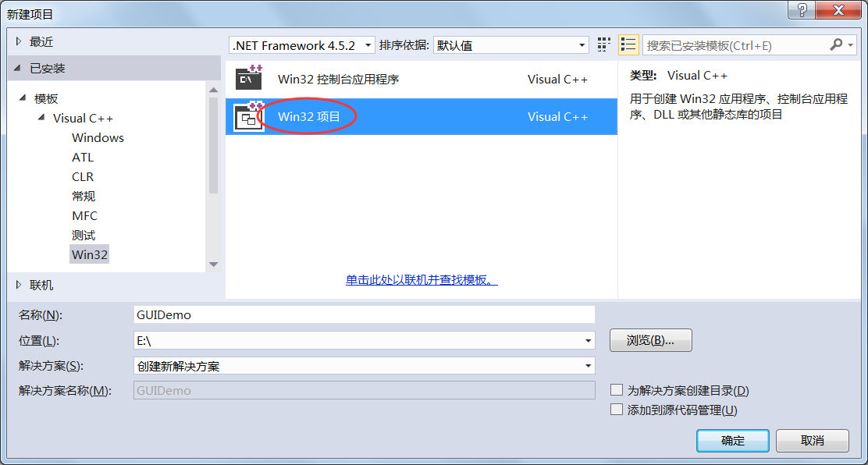Collapse the Visual C++ tree node
Viewport: 868px width, 465px height.
click(41, 118)
